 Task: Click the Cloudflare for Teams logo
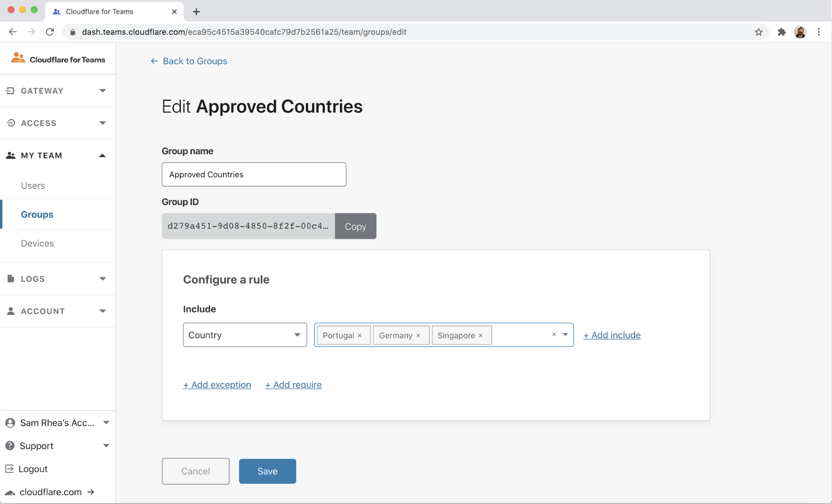(58, 59)
